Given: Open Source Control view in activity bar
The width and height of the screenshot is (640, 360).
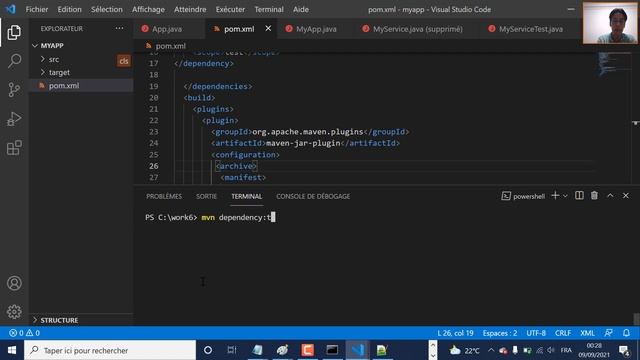Looking at the screenshot, I should point(14,89).
